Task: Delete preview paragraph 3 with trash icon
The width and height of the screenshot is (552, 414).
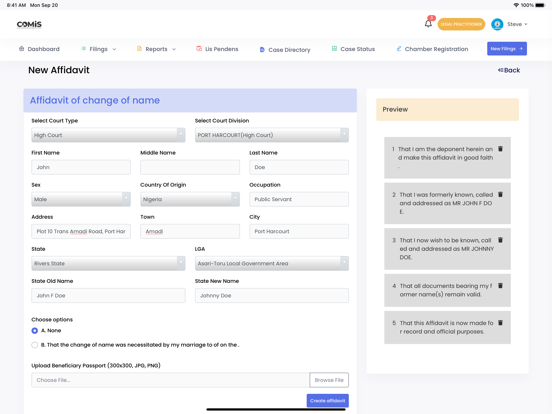Action: pos(500,240)
